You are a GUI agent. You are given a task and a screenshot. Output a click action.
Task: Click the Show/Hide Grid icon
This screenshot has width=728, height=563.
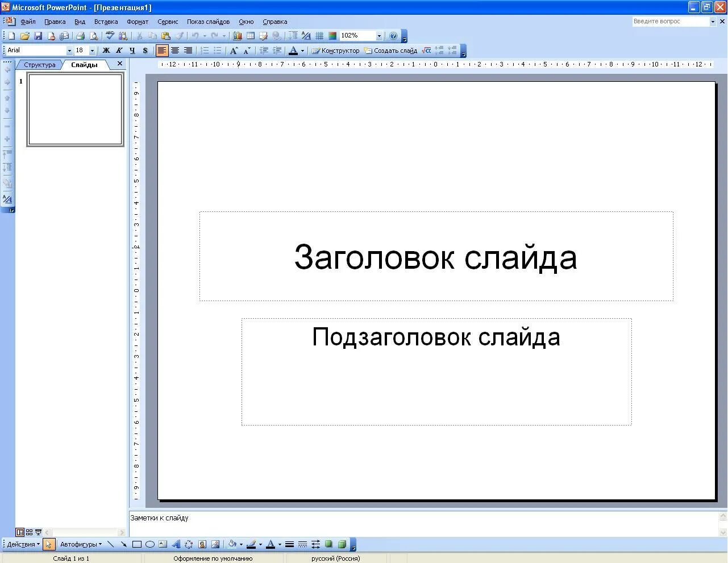pyautogui.click(x=319, y=36)
